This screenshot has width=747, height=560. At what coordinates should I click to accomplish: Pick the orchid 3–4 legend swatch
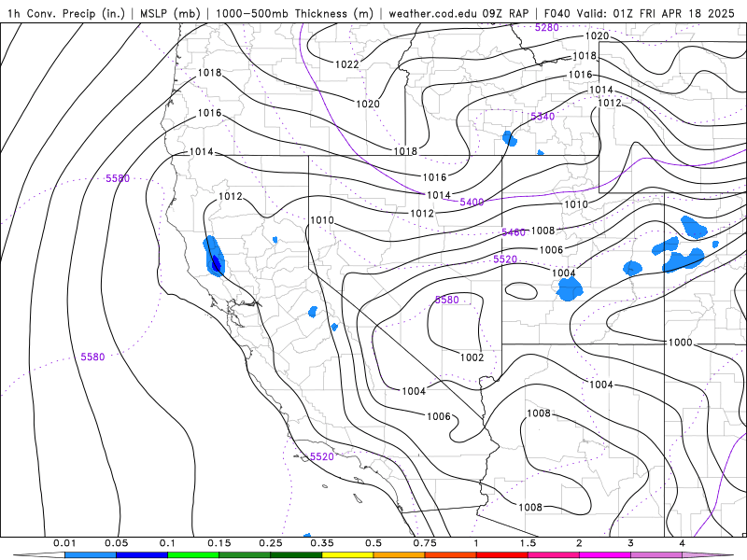tap(656, 555)
